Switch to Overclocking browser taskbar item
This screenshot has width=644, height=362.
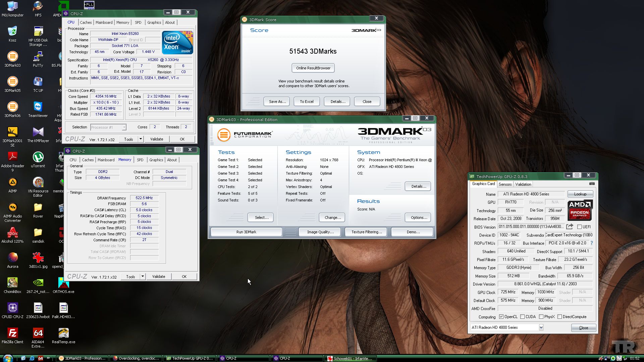point(136,358)
